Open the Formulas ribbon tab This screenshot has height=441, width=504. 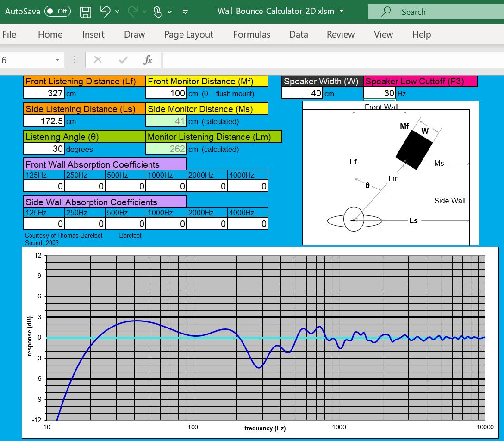coord(252,34)
